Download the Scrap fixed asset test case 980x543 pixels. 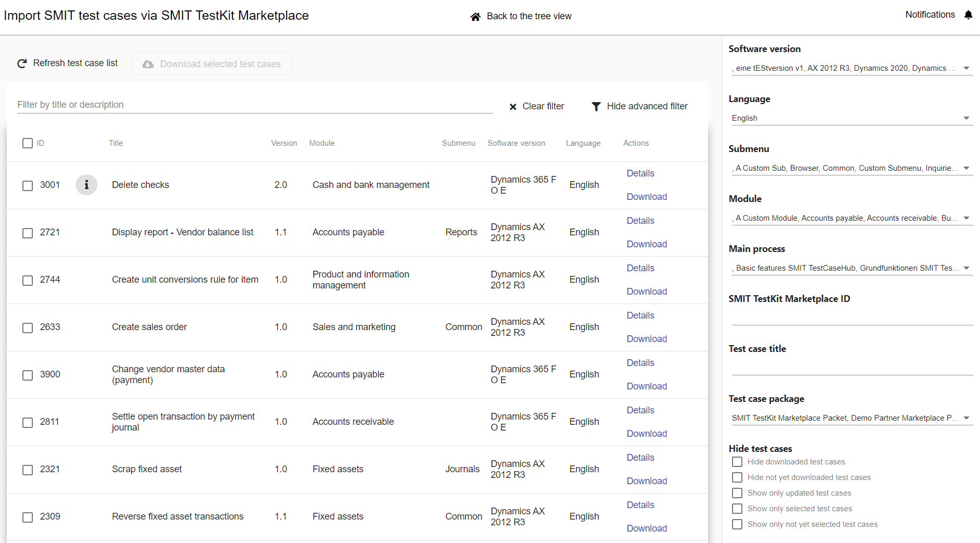647,481
